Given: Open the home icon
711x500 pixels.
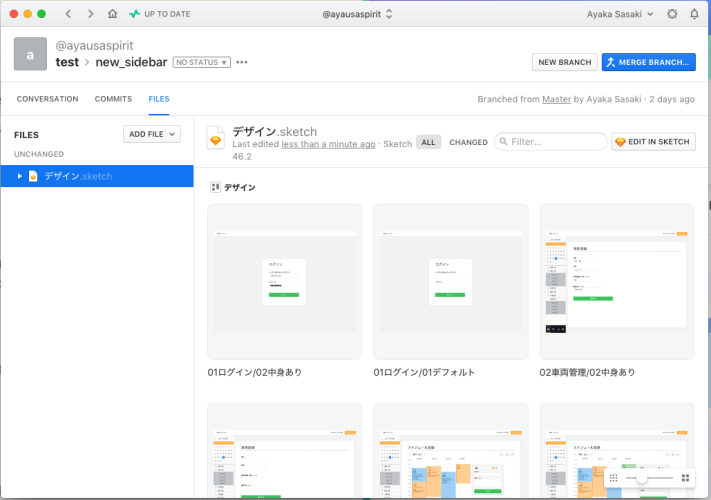Looking at the screenshot, I should coord(112,14).
